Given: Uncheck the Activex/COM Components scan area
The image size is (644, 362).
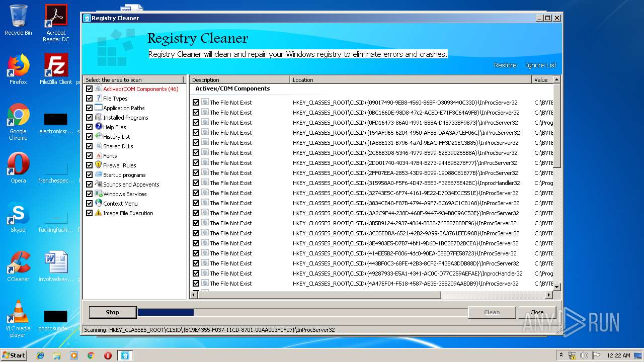Looking at the screenshot, I should click(x=89, y=88).
